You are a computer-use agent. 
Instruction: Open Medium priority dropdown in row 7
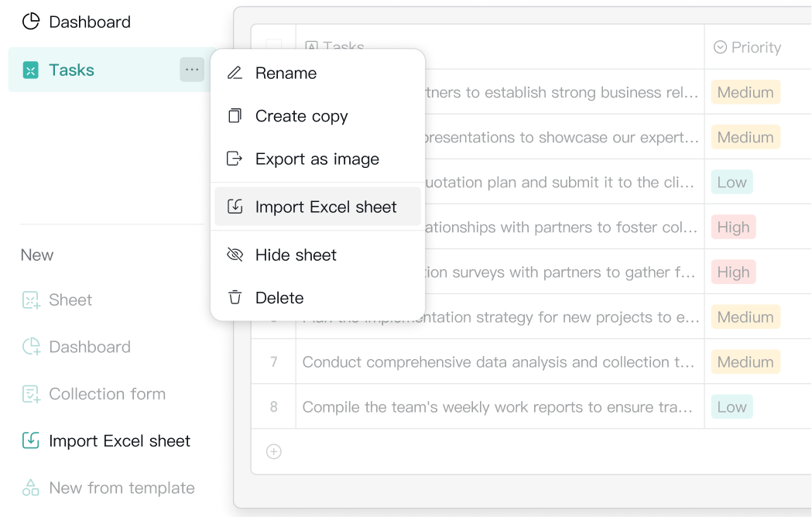pos(745,362)
